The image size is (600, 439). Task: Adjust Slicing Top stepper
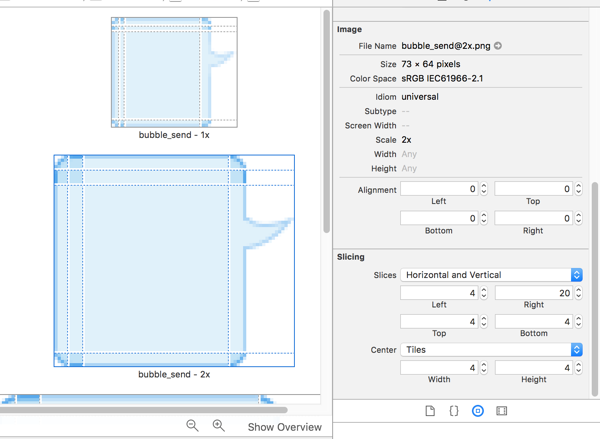click(484, 321)
